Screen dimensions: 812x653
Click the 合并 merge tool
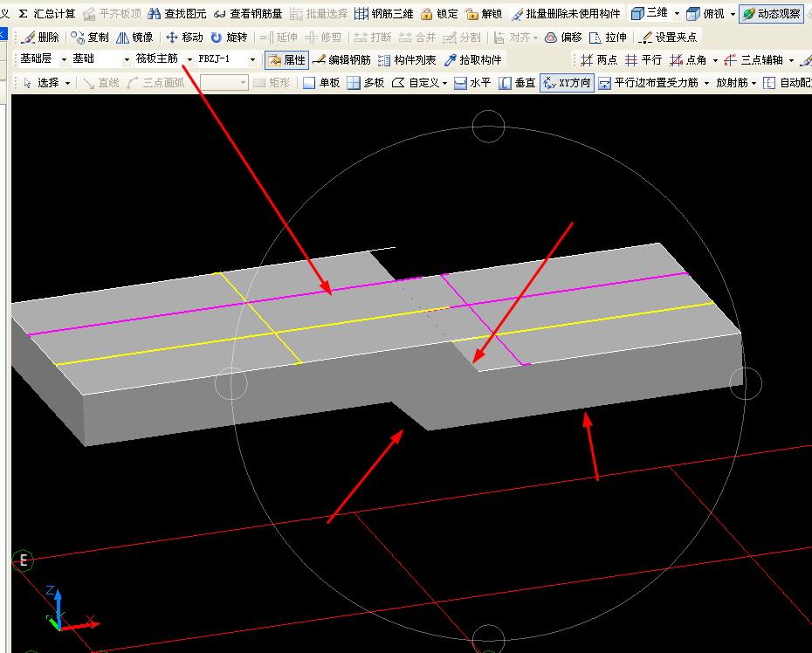pyautogui.click(x=417, y=38)
